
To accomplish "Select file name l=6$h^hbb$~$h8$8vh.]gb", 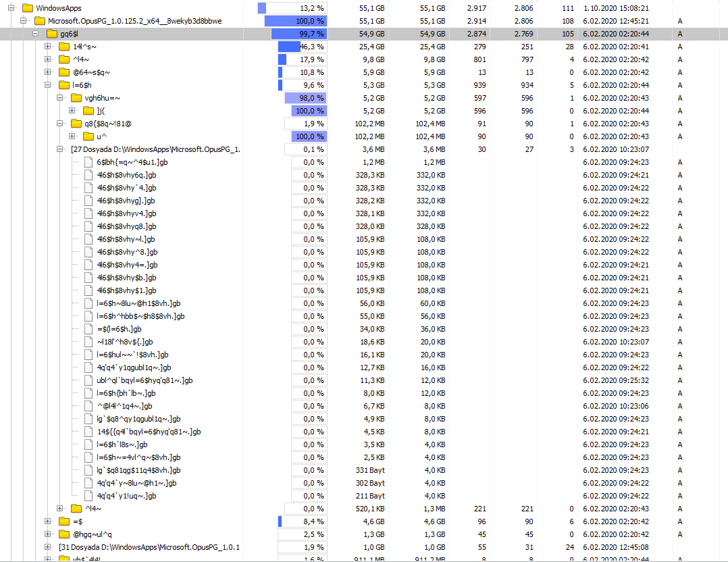I will click(x=140, y=316).
